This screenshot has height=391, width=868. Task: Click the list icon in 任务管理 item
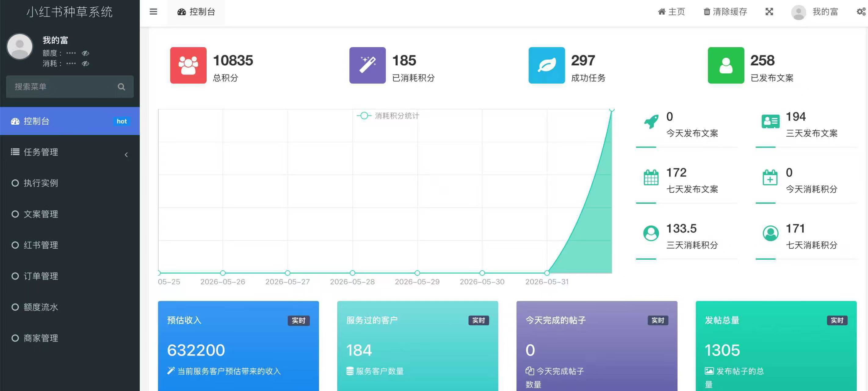(15, 152)
